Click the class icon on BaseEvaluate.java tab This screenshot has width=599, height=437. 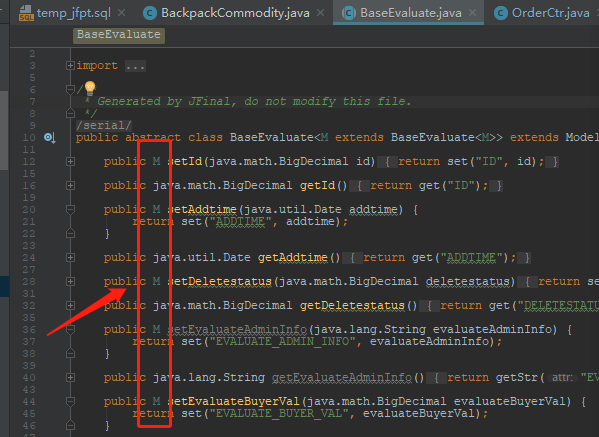pos(349,13)
